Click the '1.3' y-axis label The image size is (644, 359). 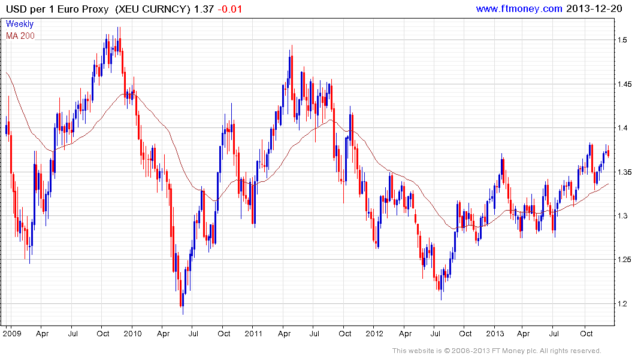point(622,216)
